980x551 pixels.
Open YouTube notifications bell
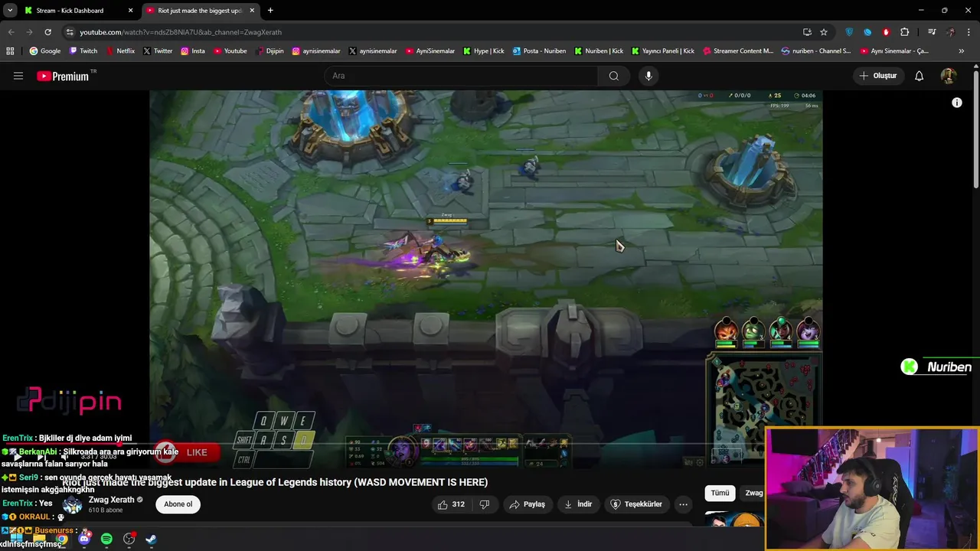920,76
